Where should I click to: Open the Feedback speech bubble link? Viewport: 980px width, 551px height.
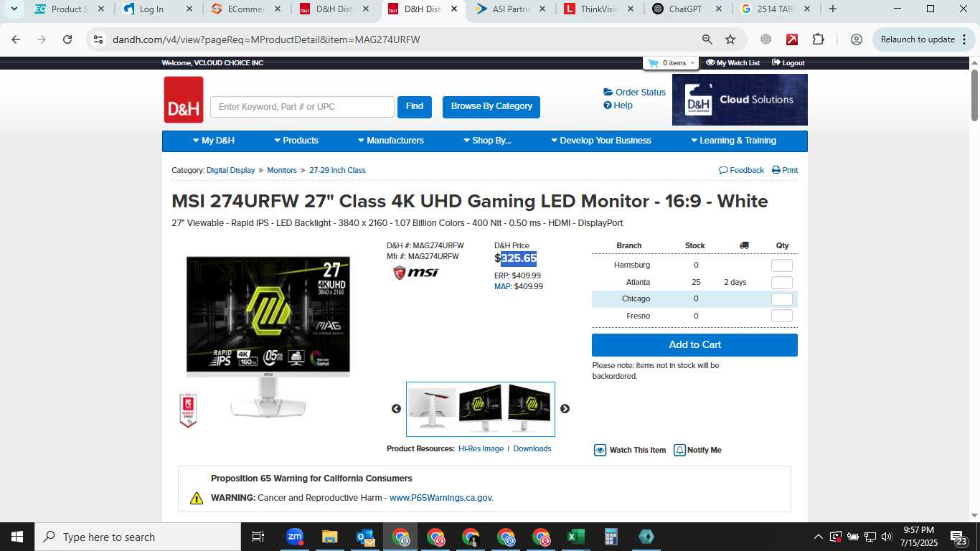(741, 170)
